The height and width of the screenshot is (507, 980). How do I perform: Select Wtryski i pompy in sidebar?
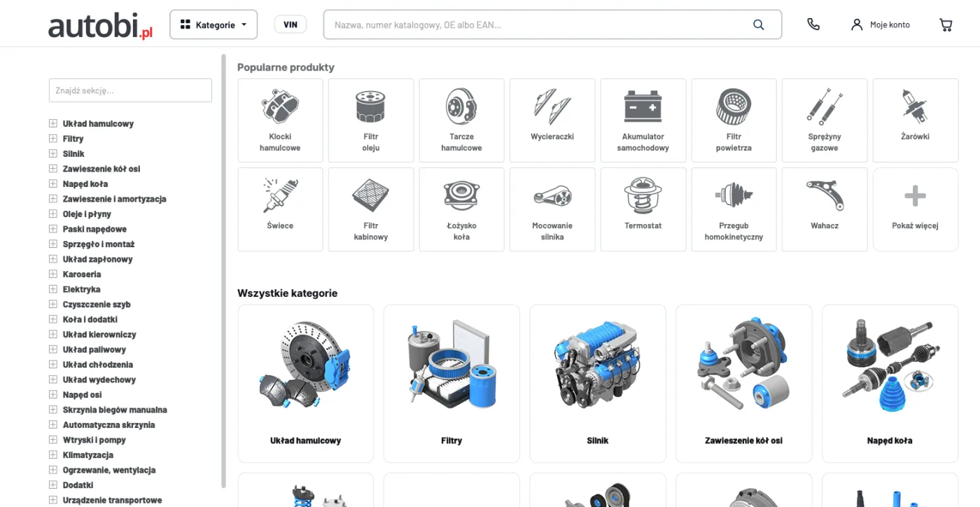coord(94,440)
